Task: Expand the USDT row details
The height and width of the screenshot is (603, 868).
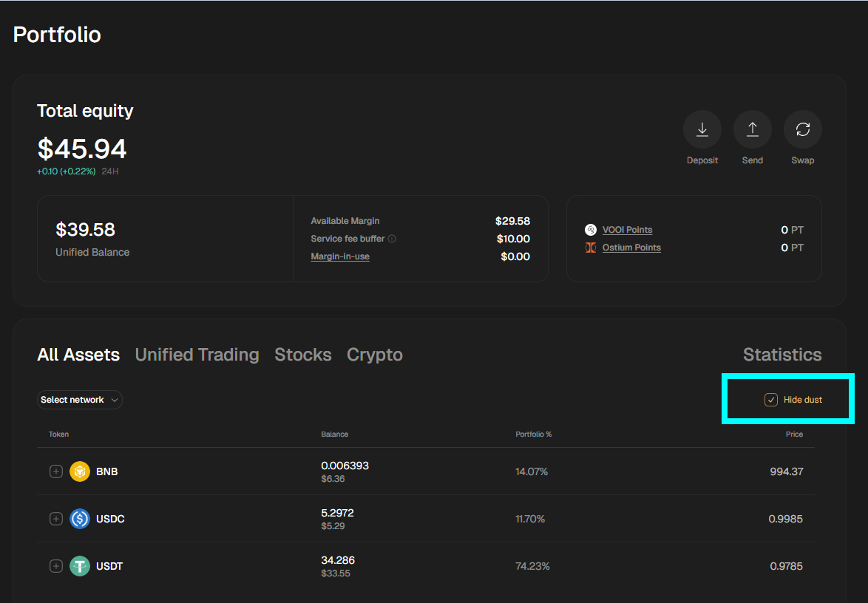Action: pyautogui.click(x=55, y=566)
